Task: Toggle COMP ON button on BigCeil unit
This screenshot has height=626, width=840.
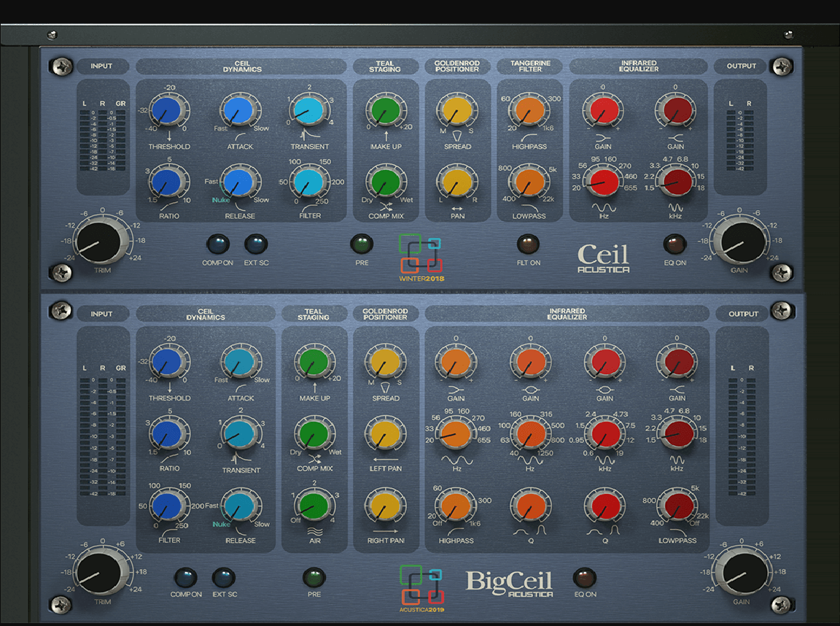Action: point(185,578)
